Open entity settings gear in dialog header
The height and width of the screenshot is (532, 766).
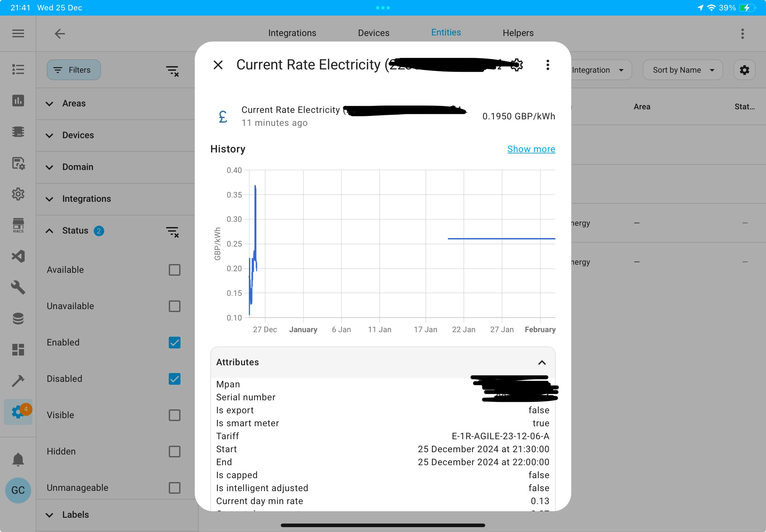pos(517,65)
